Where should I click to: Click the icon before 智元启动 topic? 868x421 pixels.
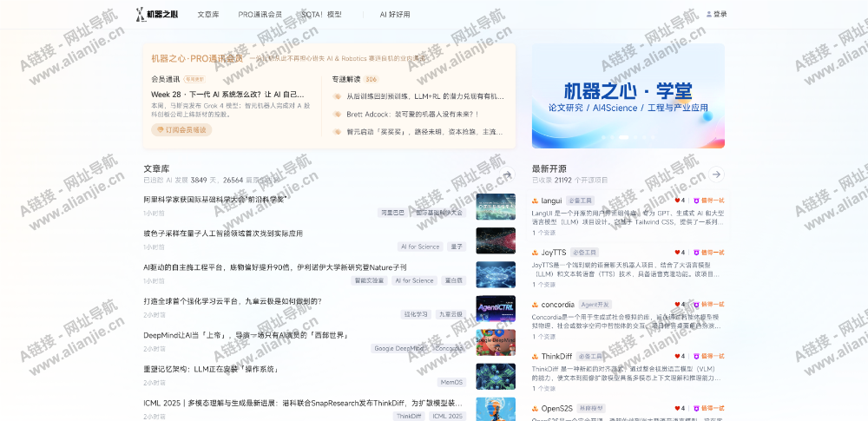coord(337,132)
